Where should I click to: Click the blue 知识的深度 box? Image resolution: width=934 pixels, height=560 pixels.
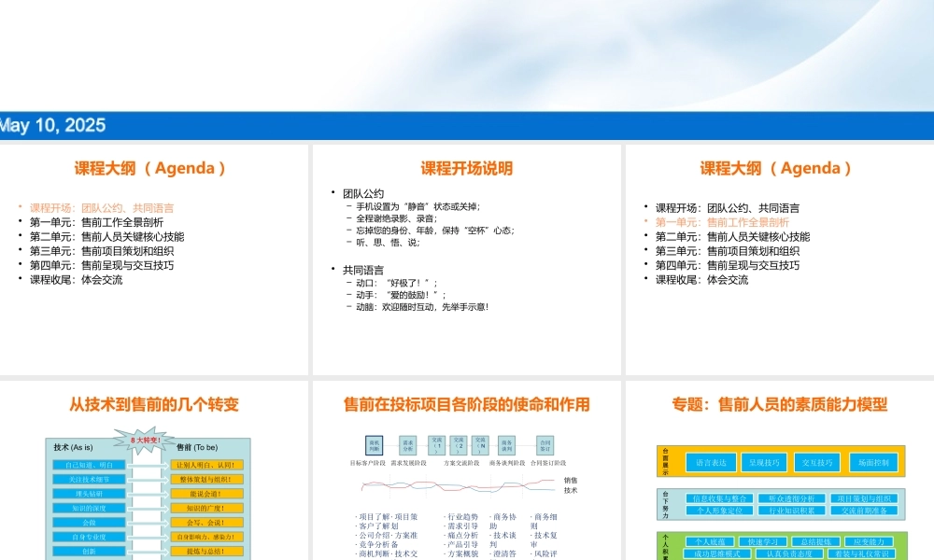click(89, 509)
